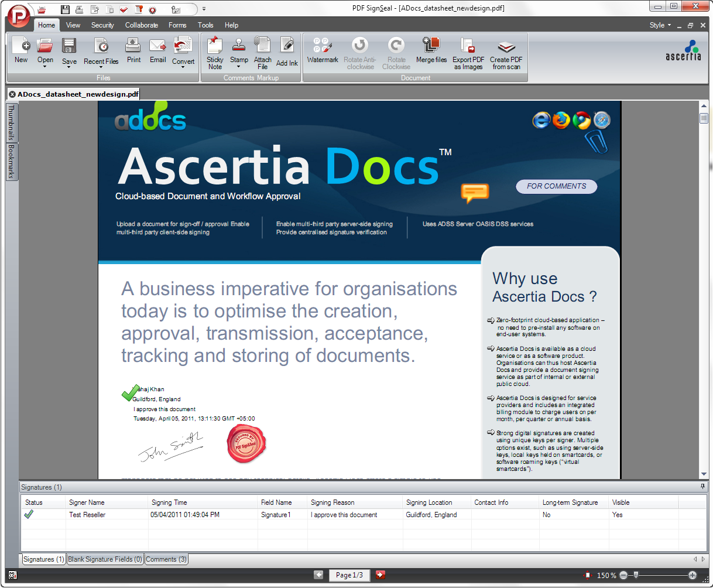This screenshot has height=588, width=713.
Task: Click the quick access save disk icon
Action: (x=66, y=9)
